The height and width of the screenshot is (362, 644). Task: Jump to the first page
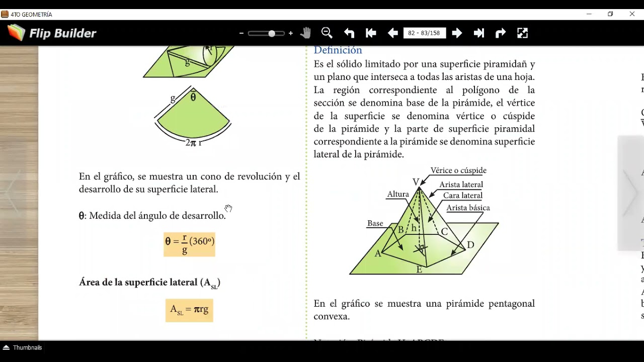pos(371,33)
